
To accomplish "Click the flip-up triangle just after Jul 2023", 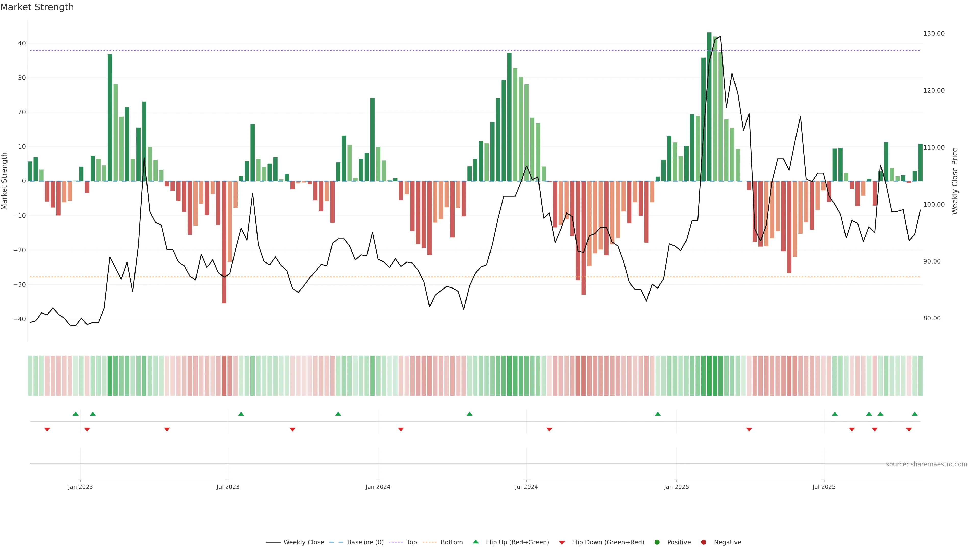I will coord(241,414).
